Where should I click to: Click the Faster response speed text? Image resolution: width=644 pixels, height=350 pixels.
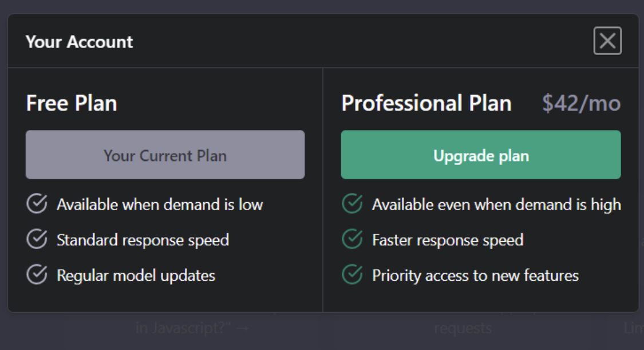coord(448,241)
